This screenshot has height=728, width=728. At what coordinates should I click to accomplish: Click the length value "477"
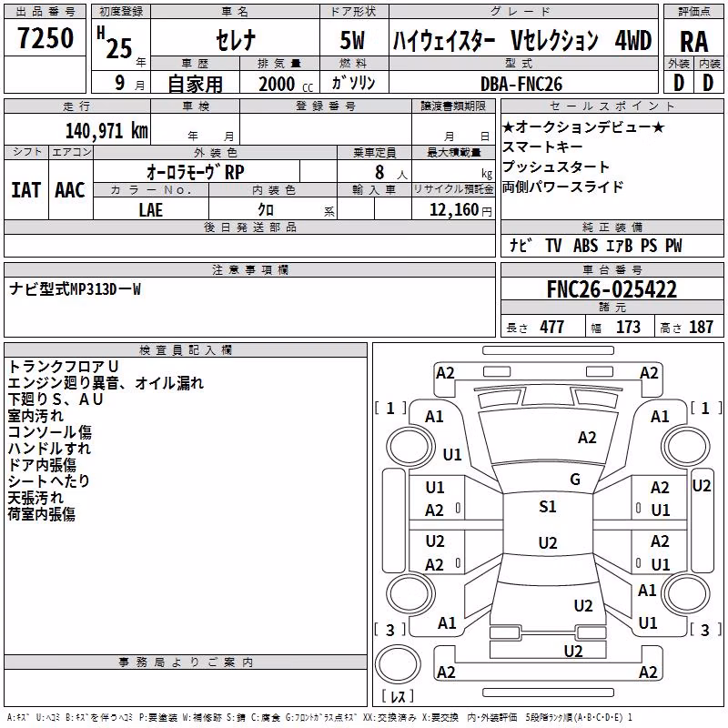click(551, 328)
